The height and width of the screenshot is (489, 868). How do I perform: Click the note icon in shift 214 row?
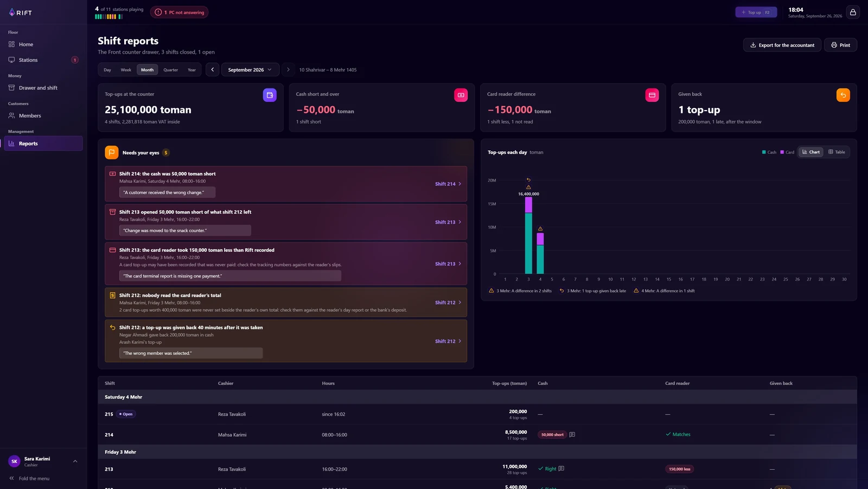[x=572, y=435]
